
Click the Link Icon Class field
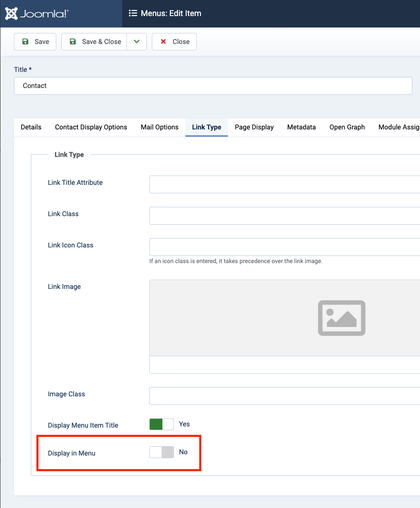[285, 247]
